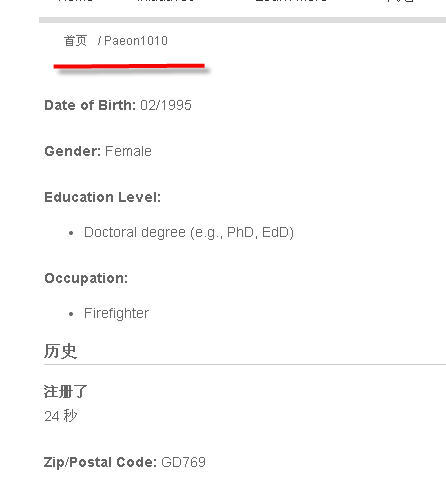Select the 24 秒 registration duration text

(x=61, y=416)
